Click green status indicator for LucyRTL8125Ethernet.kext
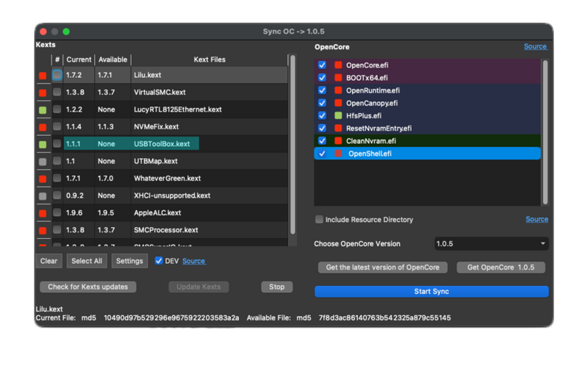 (43, 109)
